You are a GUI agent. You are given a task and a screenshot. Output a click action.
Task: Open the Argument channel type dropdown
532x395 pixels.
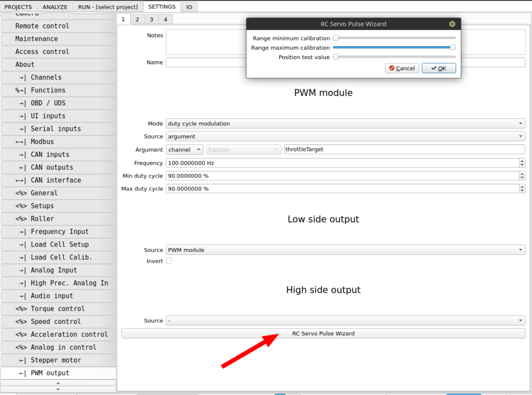[x=185, y=149]
